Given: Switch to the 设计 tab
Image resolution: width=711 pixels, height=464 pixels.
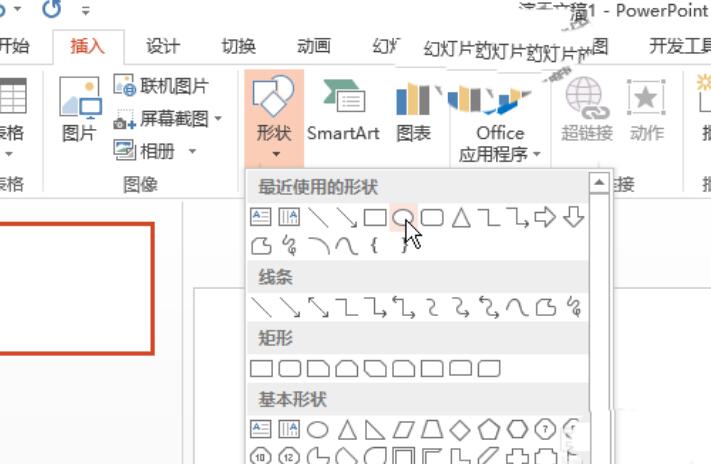Looking at the screenshot, I should (x=162, y=46).
